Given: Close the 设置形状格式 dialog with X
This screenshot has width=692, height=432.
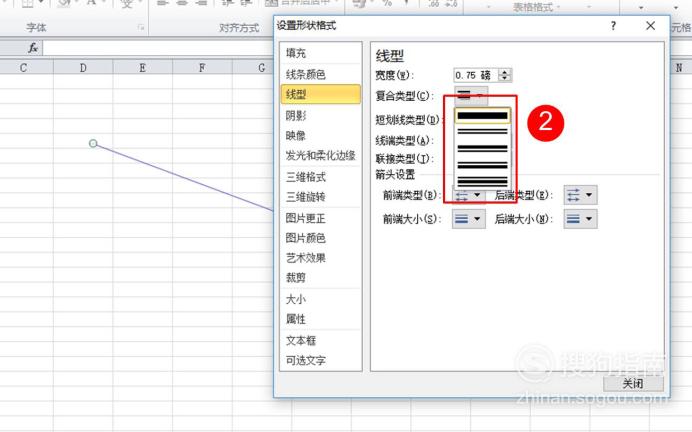Looking at the screenshot, I should [x=650, y=26].
